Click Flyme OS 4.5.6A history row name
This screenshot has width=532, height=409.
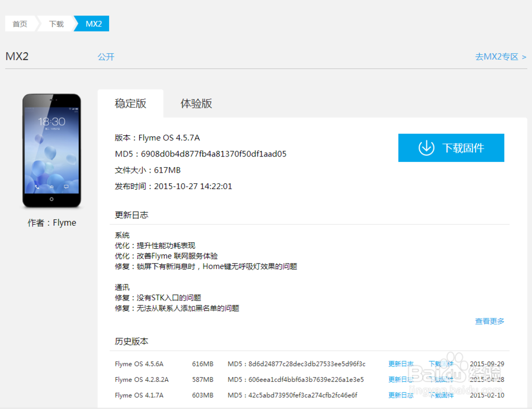[x=139, y=364]
